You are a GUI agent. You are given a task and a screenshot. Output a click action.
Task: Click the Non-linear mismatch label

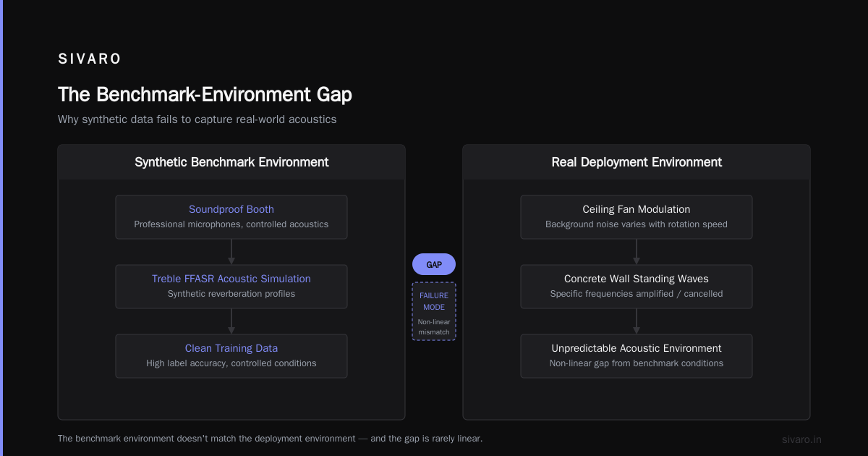pos(434,327)
